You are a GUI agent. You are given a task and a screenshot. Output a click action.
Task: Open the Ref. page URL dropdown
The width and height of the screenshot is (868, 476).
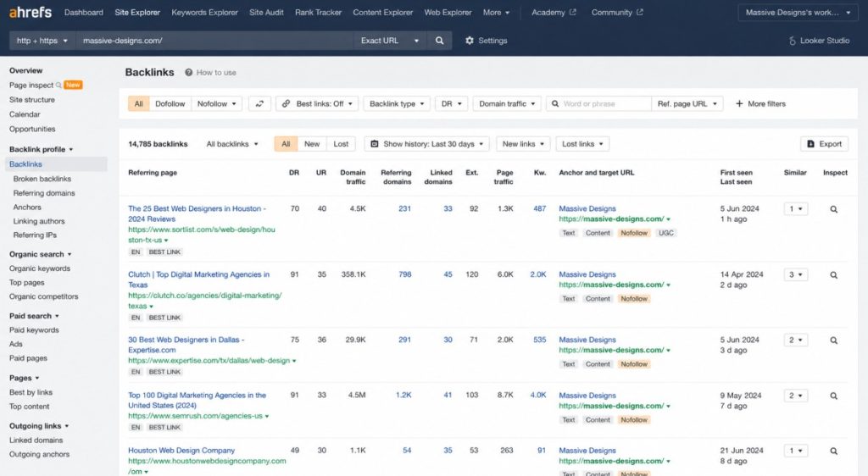687,104
